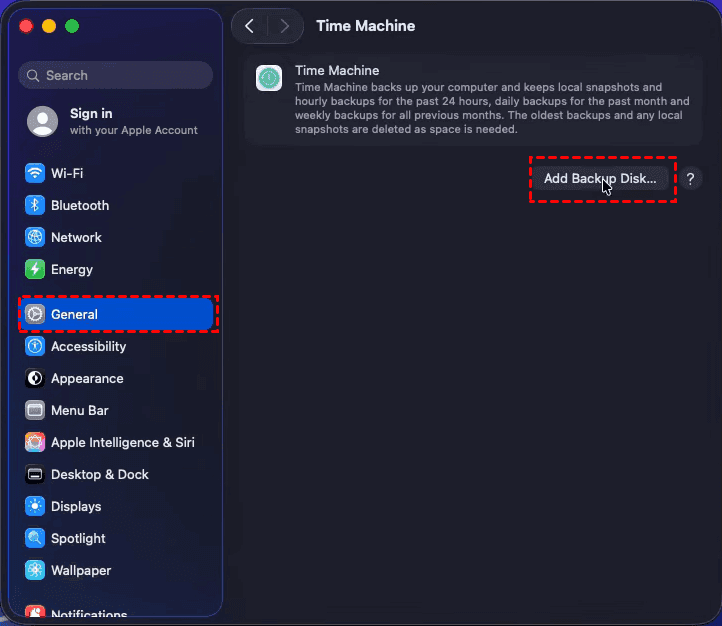The height and width of the screenshot is (626, 722).
Task: Open Energy settings icon
Action: (35, 269)
